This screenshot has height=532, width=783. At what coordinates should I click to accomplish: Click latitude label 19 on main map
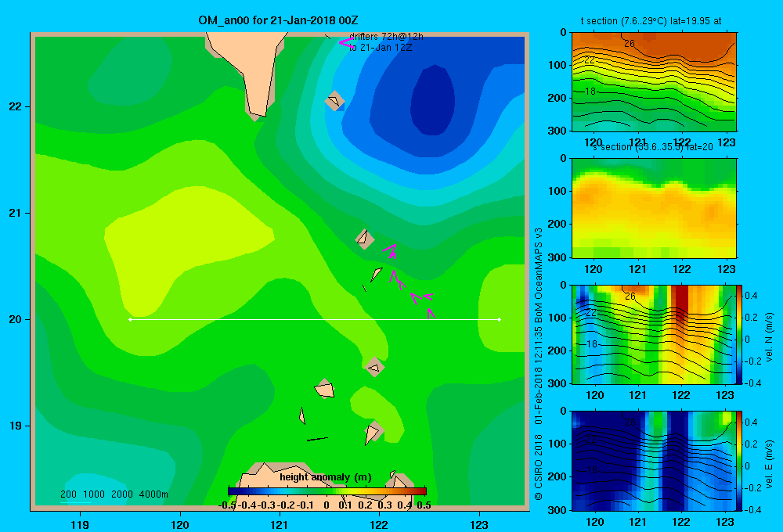[16, 426]
